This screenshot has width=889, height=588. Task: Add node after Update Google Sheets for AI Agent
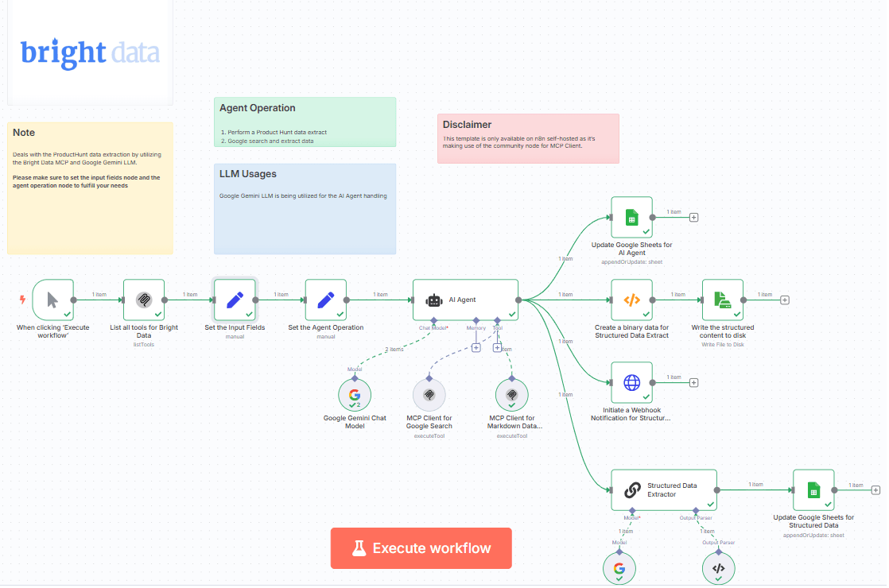[x=693, y=218]
